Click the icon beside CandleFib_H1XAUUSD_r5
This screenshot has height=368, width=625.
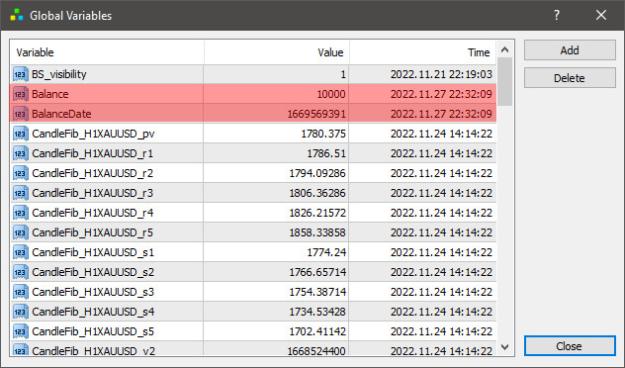[x=20, y=232]
